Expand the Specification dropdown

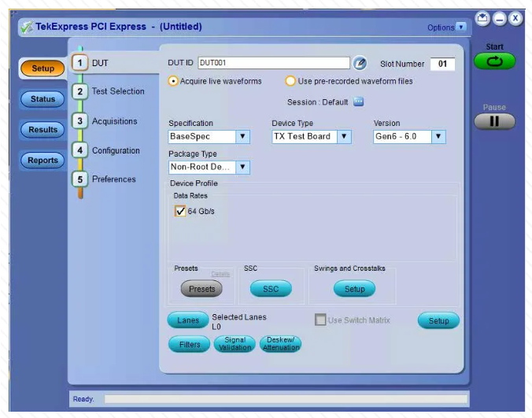(242, 136)
